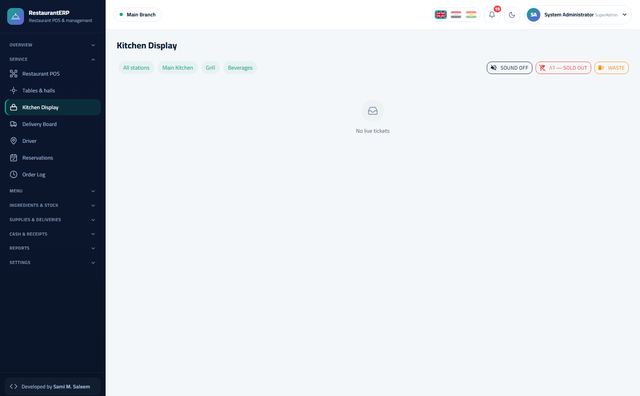
Task: Click the 'No live tickets' message
Action: 373,131
